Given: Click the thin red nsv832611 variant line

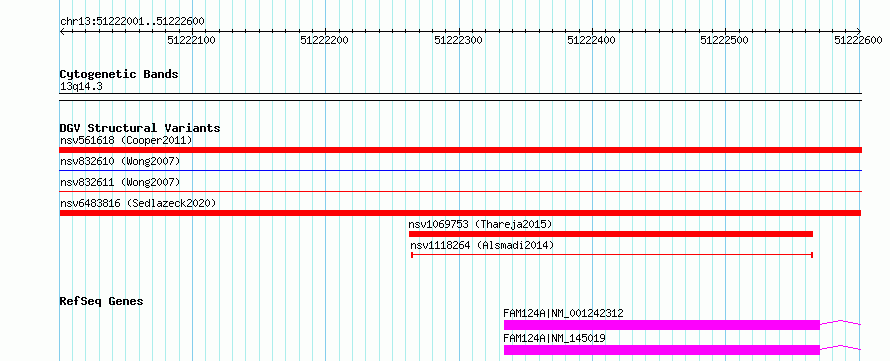Looking at the screenshot, I should click(461, 192).
